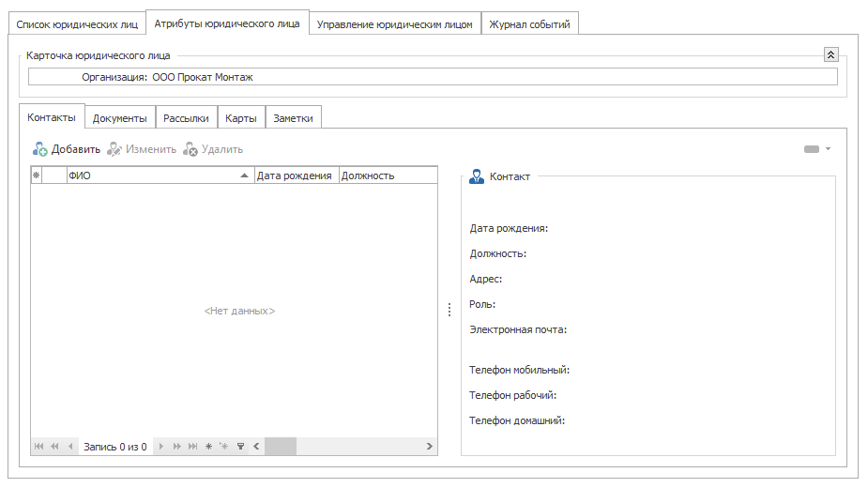Switch to Управление юридическим лицом tab

[395, 24]
